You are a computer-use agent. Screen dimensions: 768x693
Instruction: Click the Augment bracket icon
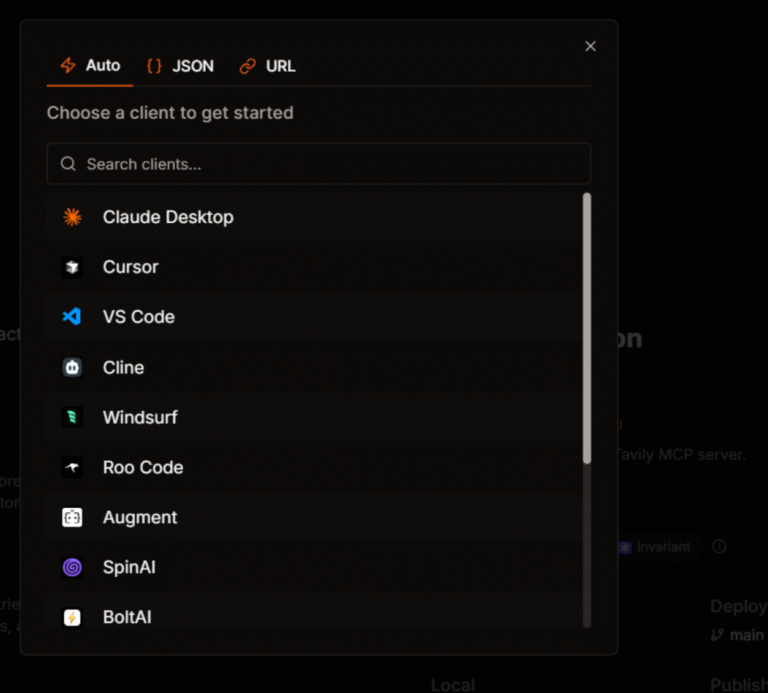(x=72, y=517)
